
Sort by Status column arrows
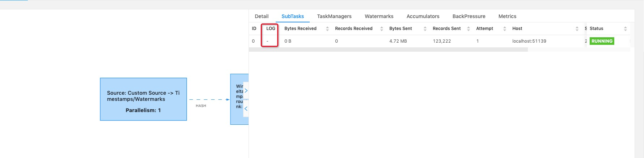point(626,29)
